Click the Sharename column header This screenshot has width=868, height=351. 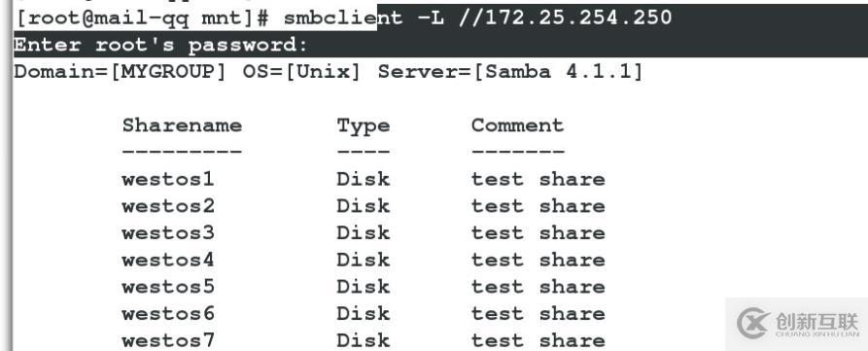click(182, 125)
